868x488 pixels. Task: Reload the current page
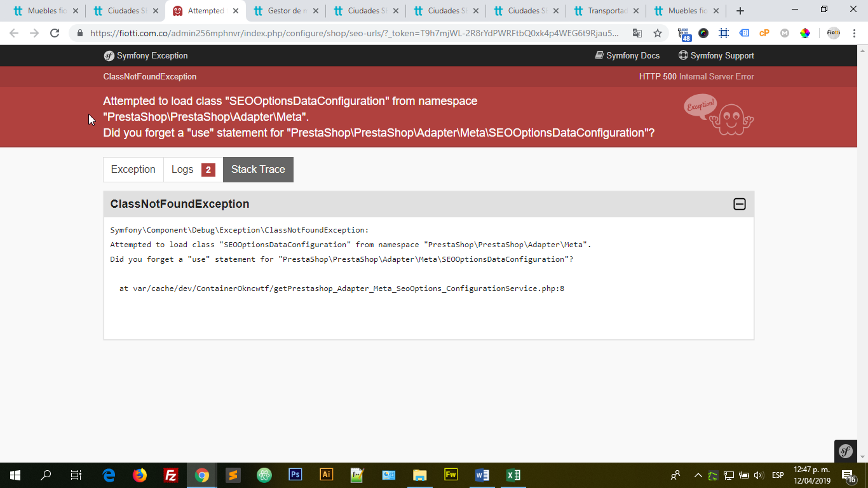[55, 33]
